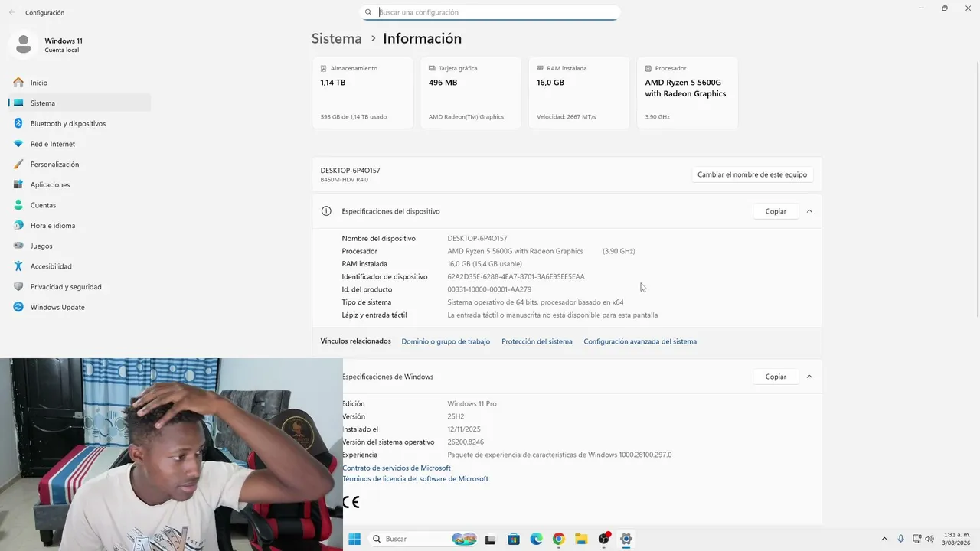This screenshot has height=551, width=980.
Task: Open the clock and date flyout
Action: (957, 539)
